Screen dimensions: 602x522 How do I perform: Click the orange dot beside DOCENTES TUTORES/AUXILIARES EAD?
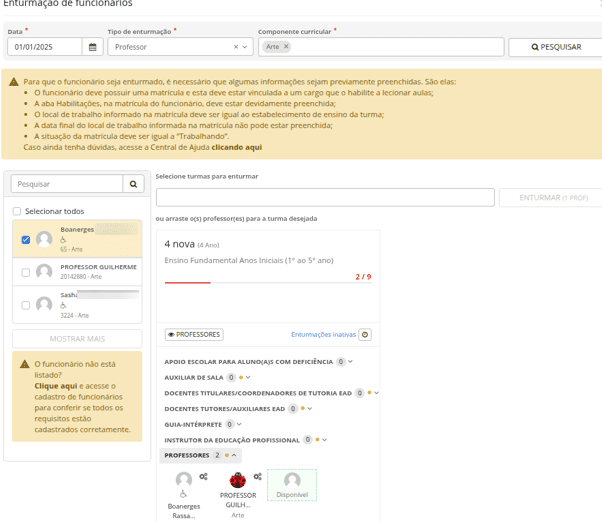(x=303, y=408)
